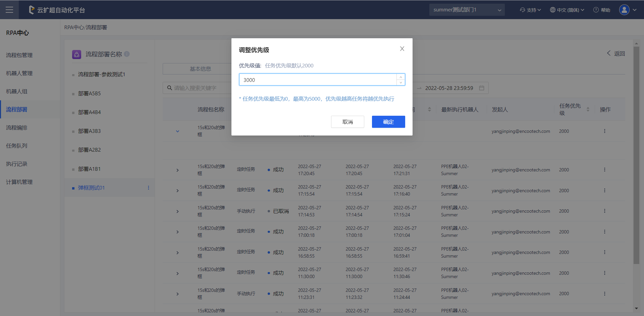Close the 调整优先级 dialog
644x316 pixels.
pyautogui.click(x=402, y=49)
